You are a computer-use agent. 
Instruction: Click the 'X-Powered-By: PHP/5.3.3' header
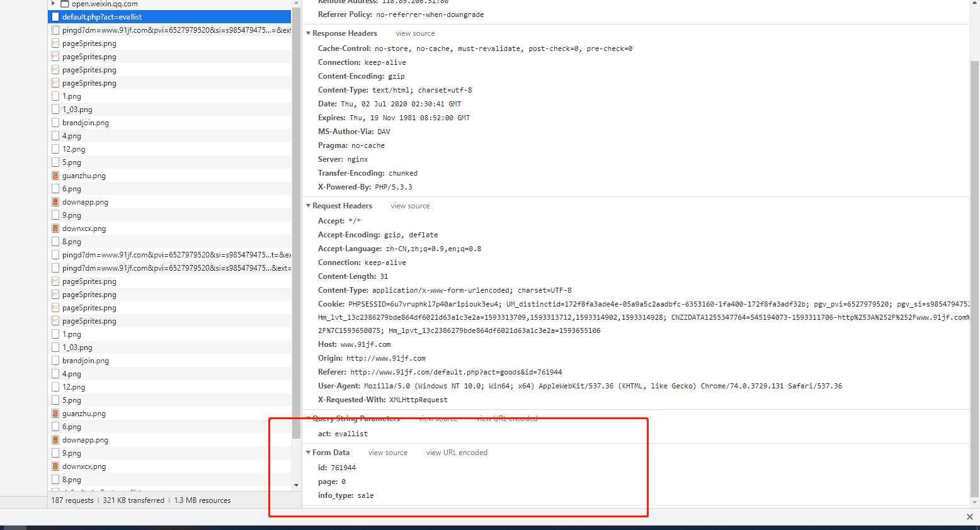(365, 187)
